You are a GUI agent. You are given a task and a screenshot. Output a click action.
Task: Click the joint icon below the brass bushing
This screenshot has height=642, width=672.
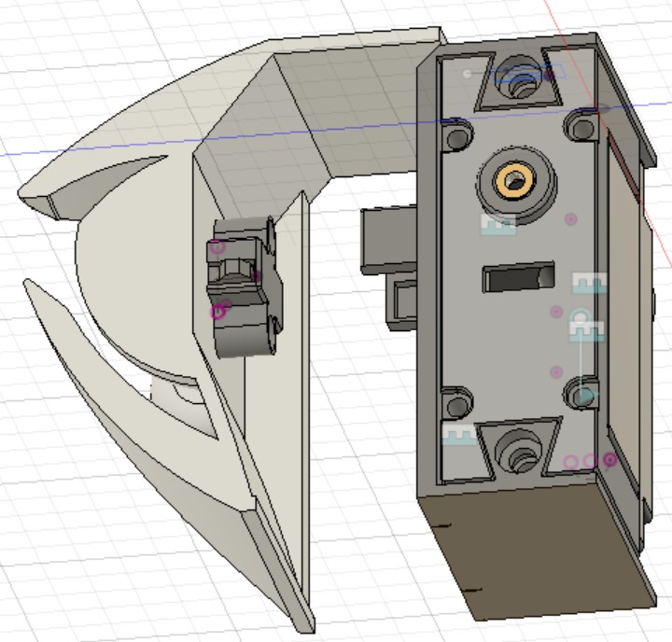[497, 224]
